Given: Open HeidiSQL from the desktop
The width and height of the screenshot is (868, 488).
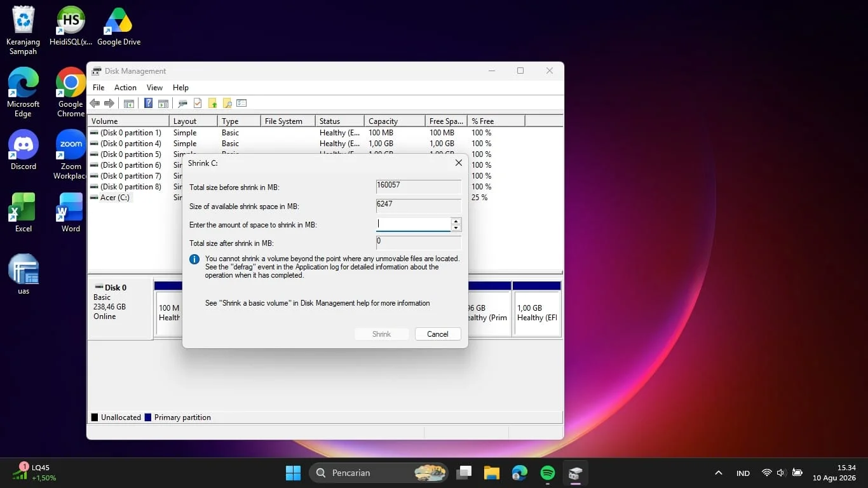Looking at the screenshot, I should [x=71, y=26].
